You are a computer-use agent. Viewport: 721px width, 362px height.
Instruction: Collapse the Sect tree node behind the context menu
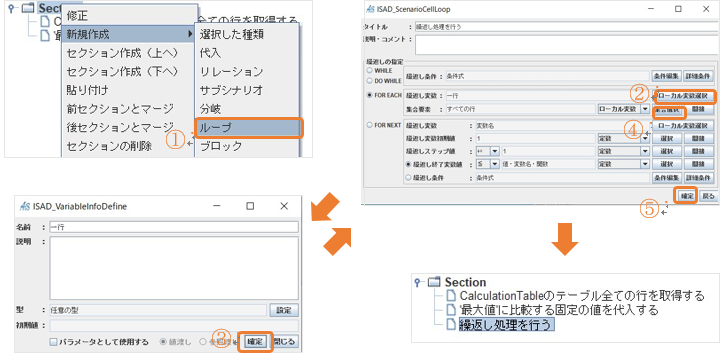tap(11, 8)
